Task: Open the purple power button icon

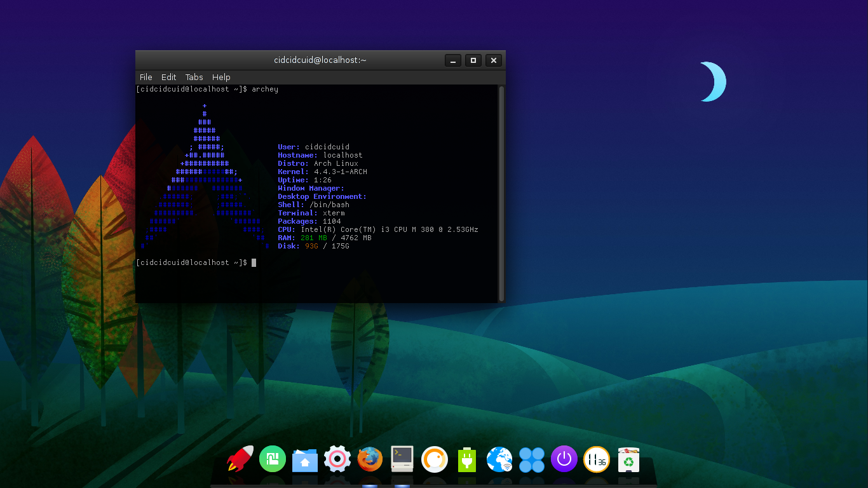Action: [x=564, y=459]
